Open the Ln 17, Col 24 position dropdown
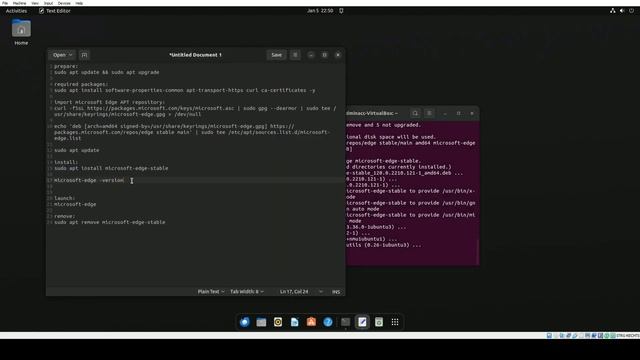 click(301, 292)
